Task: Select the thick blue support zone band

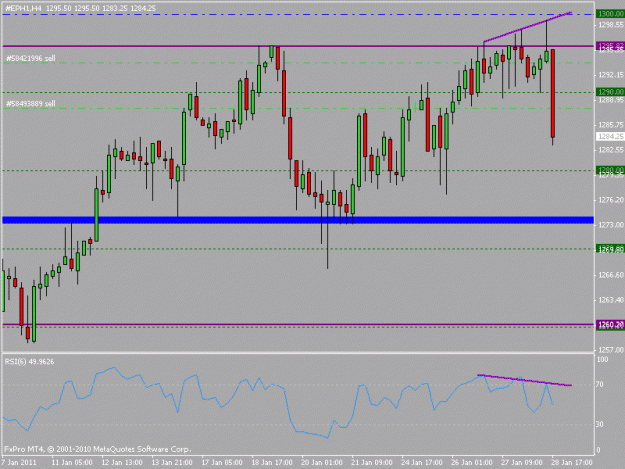Action: [x=298, y=220]
